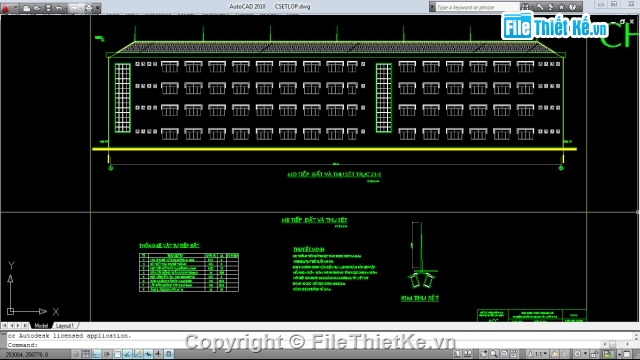
Task: Switch to the Layout1 tab
Action: (65, 326)
